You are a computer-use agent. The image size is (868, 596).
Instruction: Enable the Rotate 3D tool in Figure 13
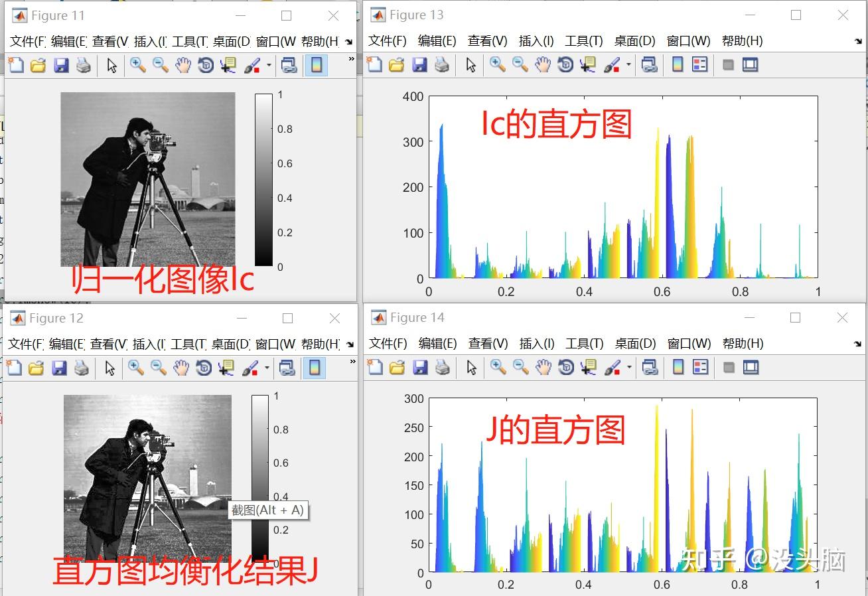(565, 64)
